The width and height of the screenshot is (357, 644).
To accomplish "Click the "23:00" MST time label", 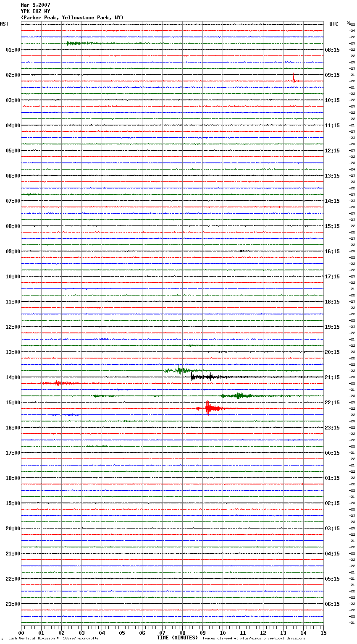I will click(13, 604).
